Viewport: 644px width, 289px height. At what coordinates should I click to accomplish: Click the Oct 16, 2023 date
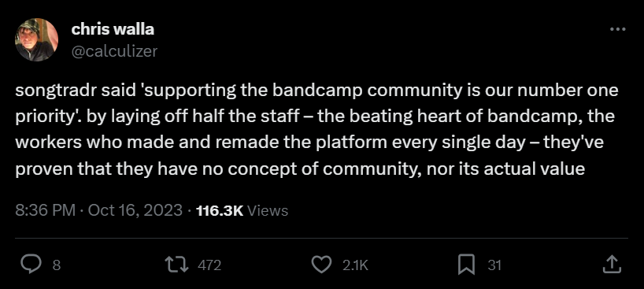click(135, 210)
